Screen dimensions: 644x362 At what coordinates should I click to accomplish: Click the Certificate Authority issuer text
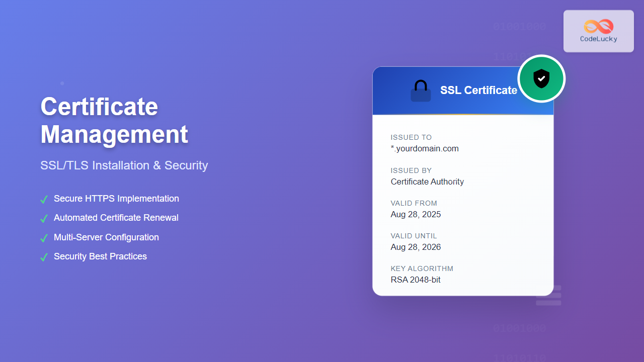(427, 182)
